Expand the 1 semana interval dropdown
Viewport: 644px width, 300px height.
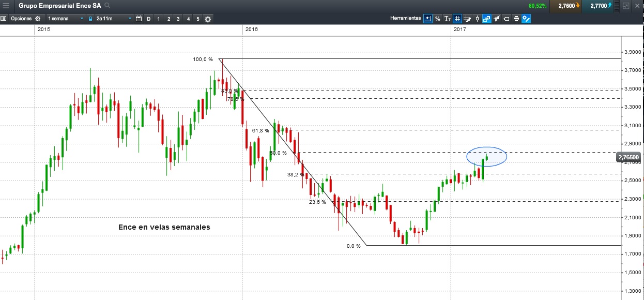(x=66, y=19)
